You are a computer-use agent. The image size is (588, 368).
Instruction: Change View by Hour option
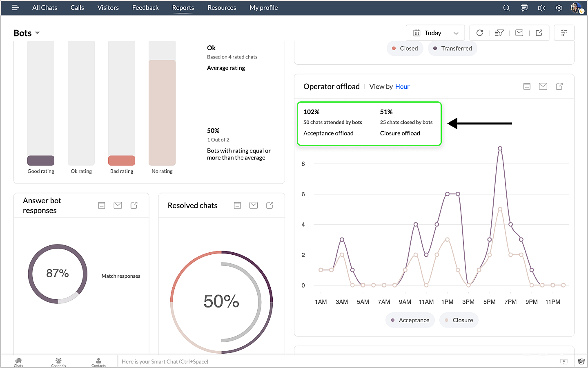402,87
